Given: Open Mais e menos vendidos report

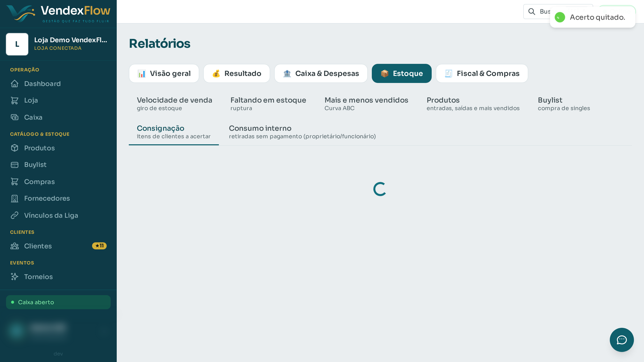Looking at the screenshot, I should (366, 104).
